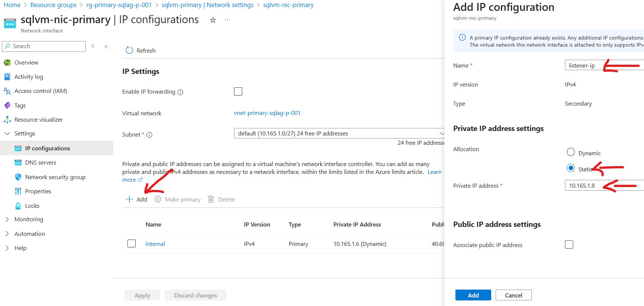The width and height of the screenshot is (644, 306).
Task: Expand the Help section
Action: point(7,248)
